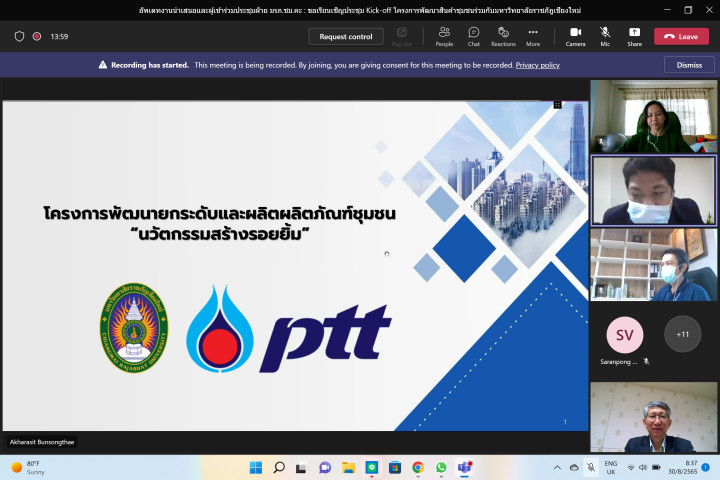Screen dimensions: 720x480
Task: Click the battery tray icon
Action: pyautogui.click(x=656, y=468)
